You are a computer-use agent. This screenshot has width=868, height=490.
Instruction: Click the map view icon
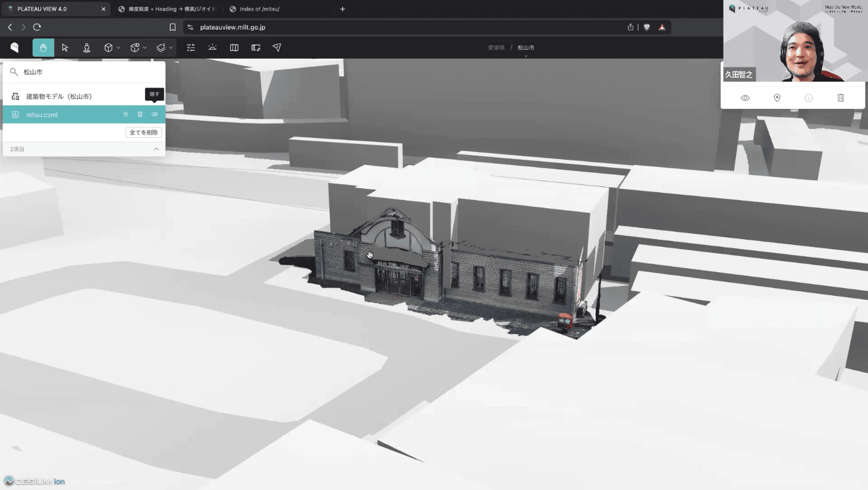234,48
